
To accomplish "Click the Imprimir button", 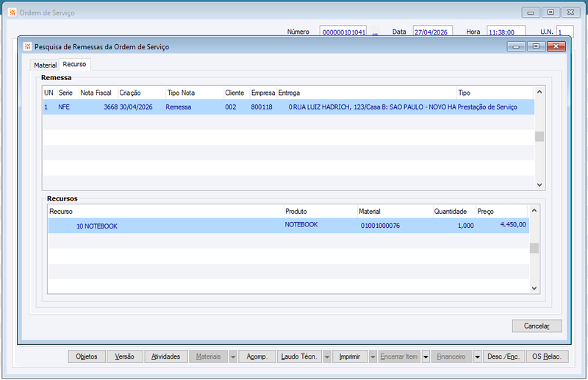I will 350,356.
